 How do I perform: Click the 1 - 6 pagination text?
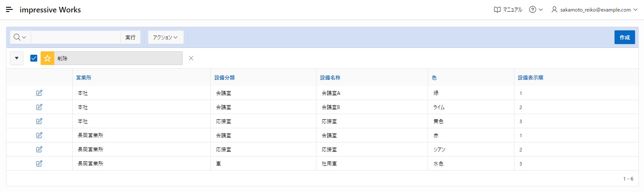628,179
